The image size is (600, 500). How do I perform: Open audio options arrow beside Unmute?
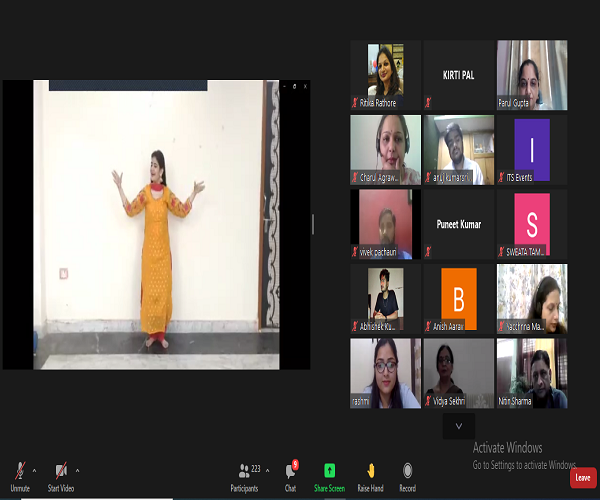click(x=34, y=471)
